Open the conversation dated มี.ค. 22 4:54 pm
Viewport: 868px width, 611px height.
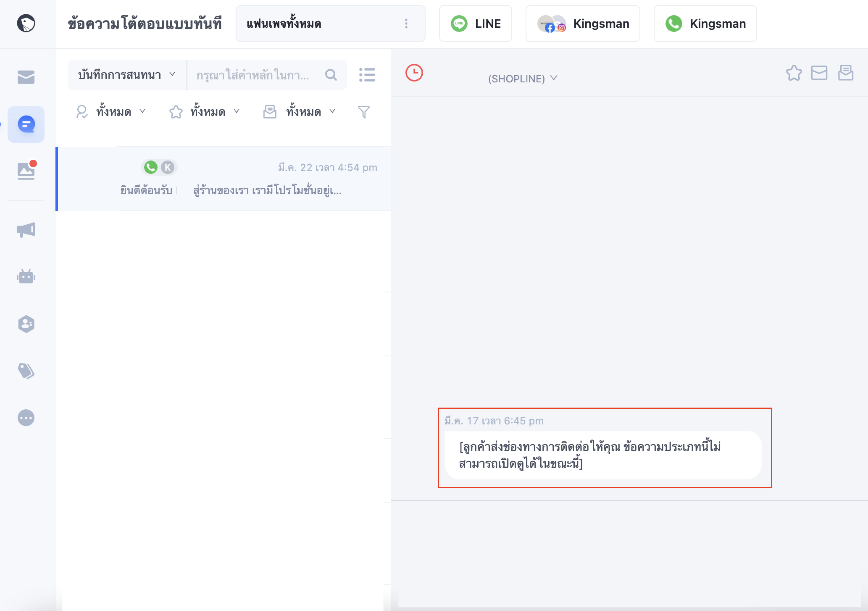click(224, 179)
